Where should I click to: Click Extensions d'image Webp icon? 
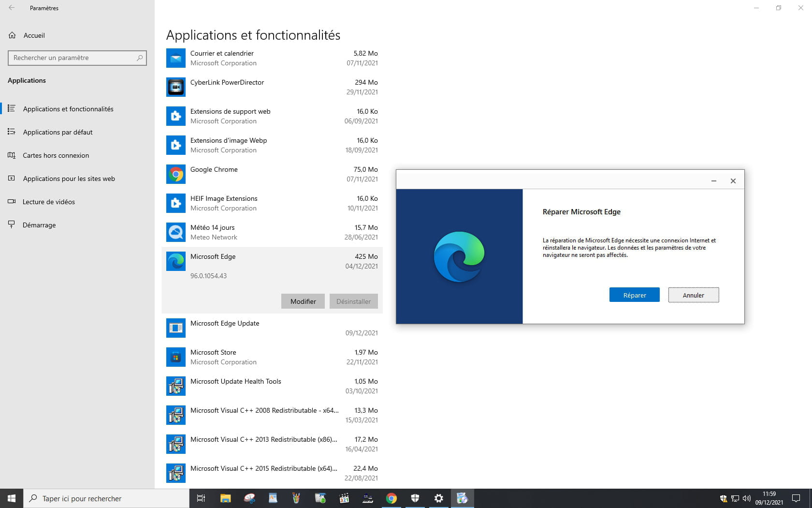(176, 145)
